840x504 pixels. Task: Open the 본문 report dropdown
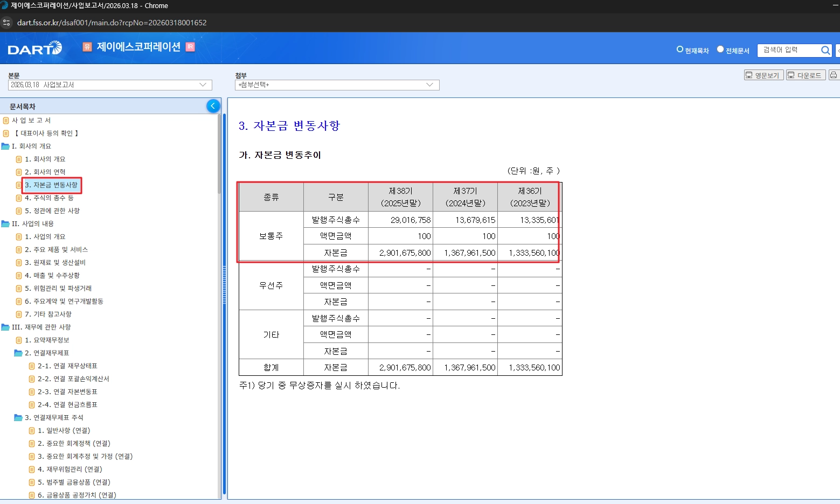(110, 85)
